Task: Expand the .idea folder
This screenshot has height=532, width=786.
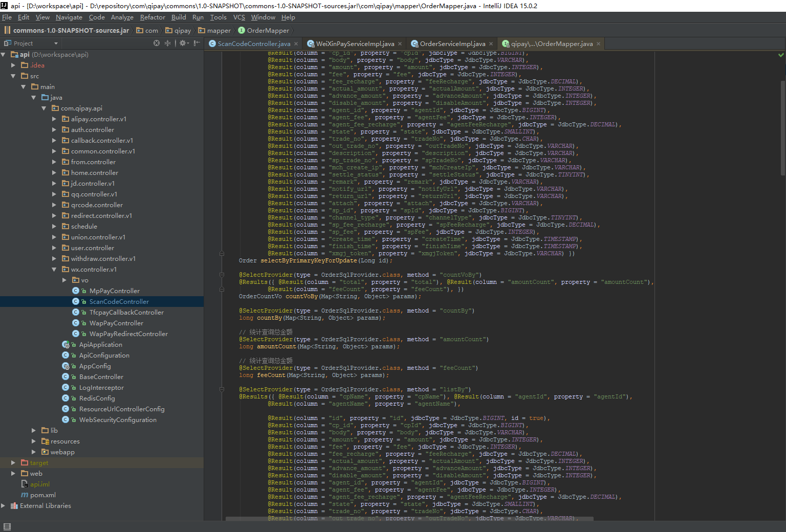Action: (x=13, y=65)
